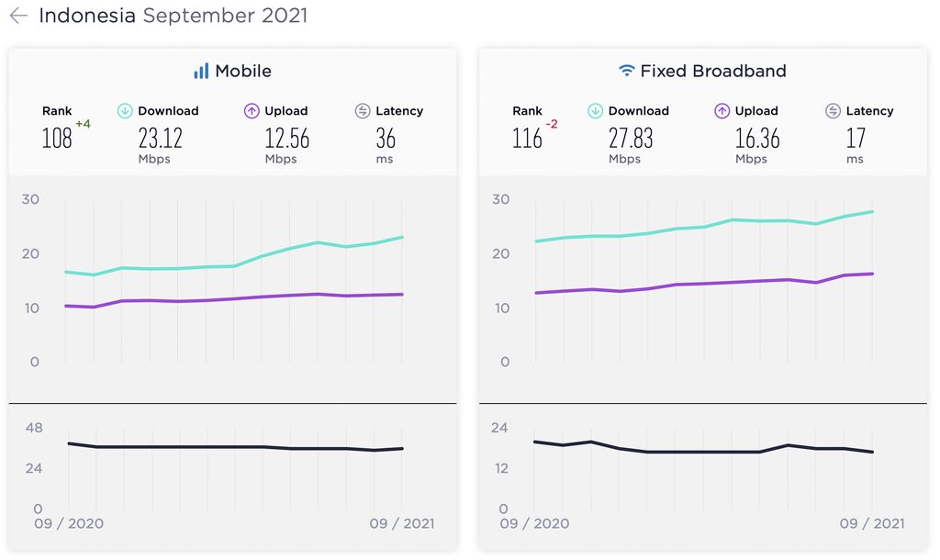
Task: Click the Mobile latency value 36
Action: tap(386, 139)
